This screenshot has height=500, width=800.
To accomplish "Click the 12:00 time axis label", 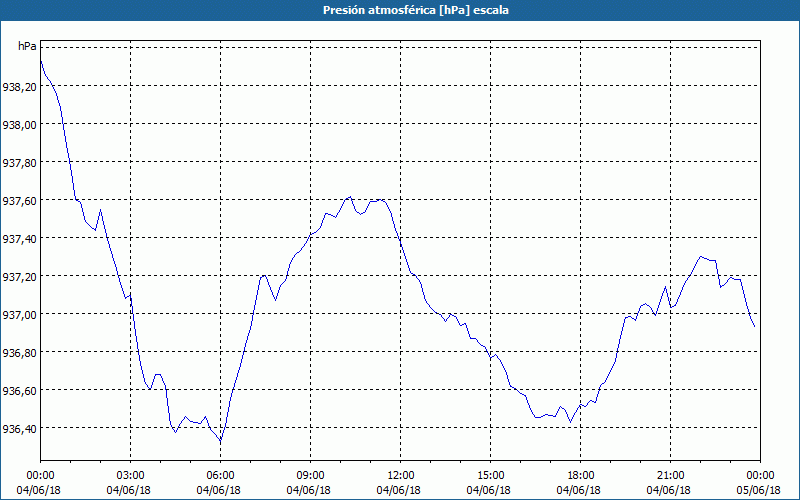I will click(401, 476).
